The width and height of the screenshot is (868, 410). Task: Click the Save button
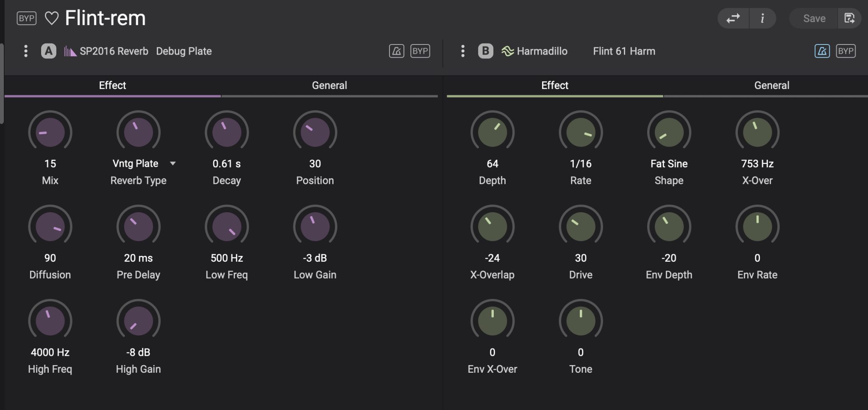[x=814, y=18]
